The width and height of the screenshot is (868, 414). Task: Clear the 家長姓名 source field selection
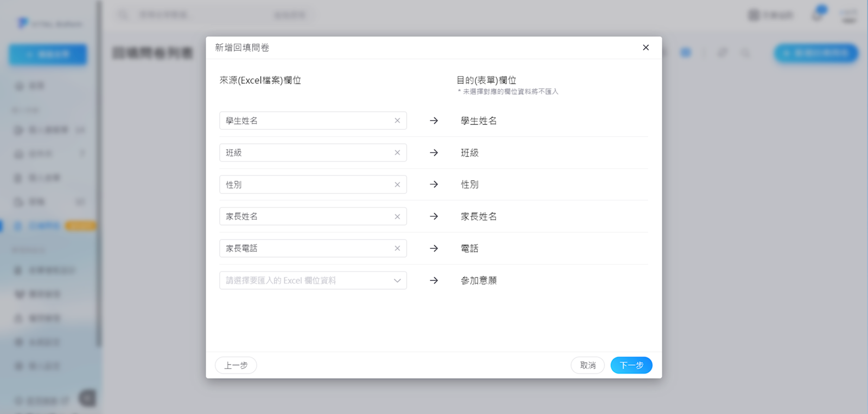[397, 217]
